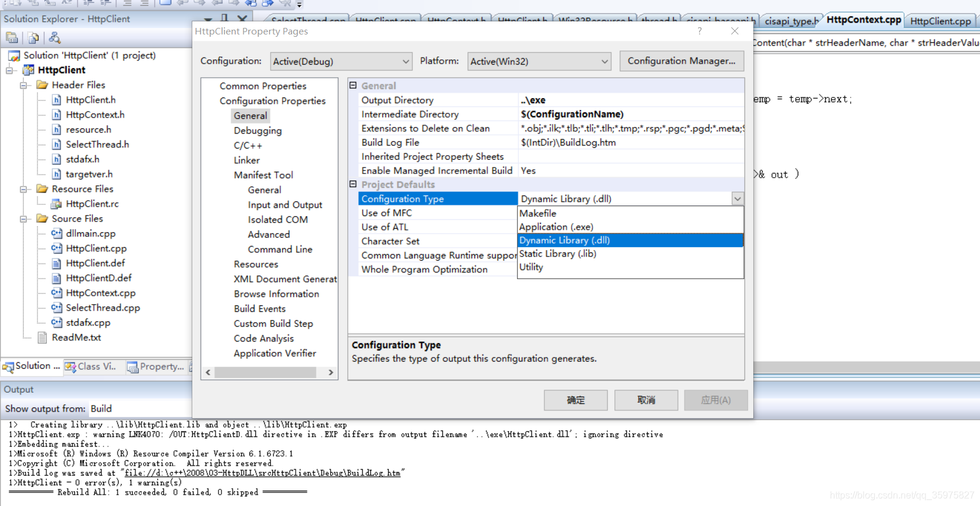The width and height of the screenshot is (980, 506).
Task: Select the Whole Program Optimization property row
Action: coord(438,270)
